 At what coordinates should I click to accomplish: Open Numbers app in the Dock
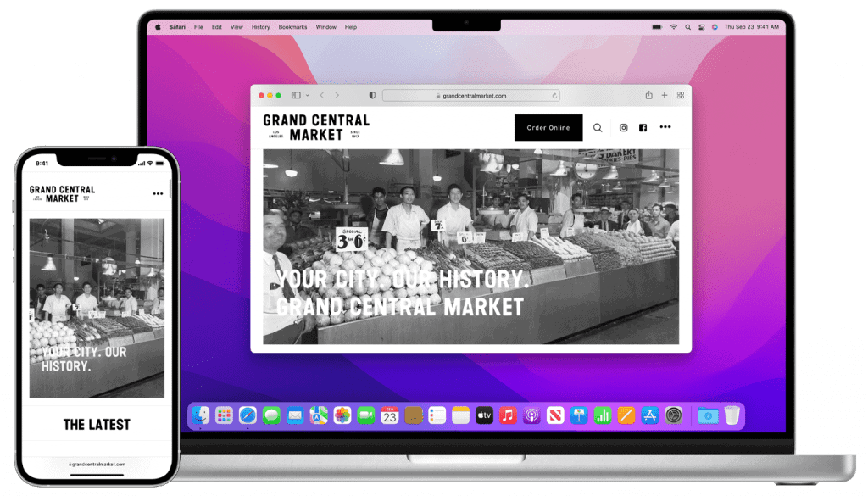click(x=603, y=415)
